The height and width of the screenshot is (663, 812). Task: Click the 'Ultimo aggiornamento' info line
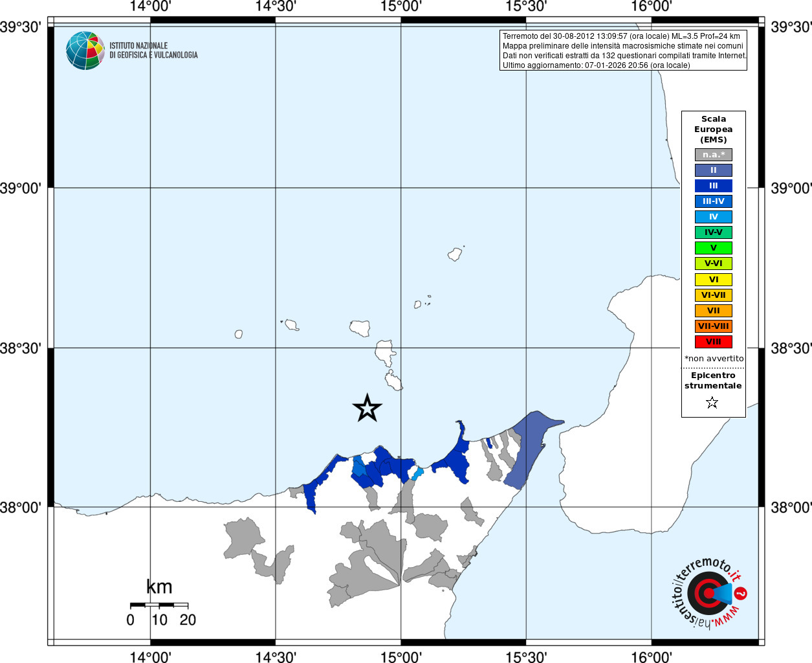tap(597, 65)
